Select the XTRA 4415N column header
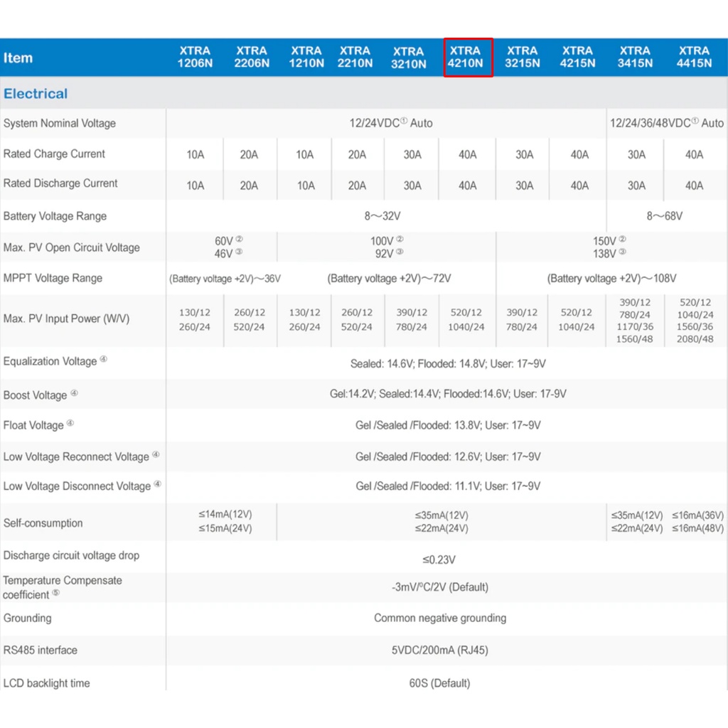This screenshot has height=728, width=728. tap(694, 57)
